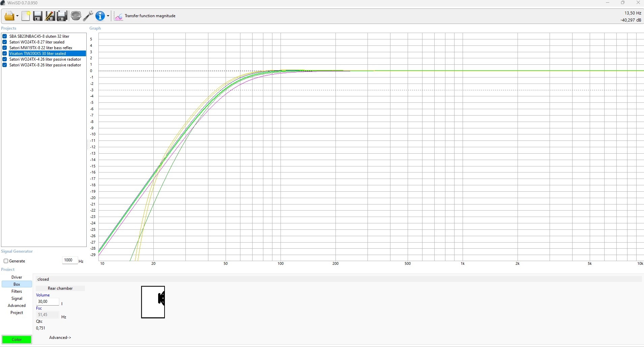The height and width of the screenshot is (347, 644).
Task: Uncheck Satori MW19TX-8 22 liter bass reflex
Action: click(x=5, y=48)
